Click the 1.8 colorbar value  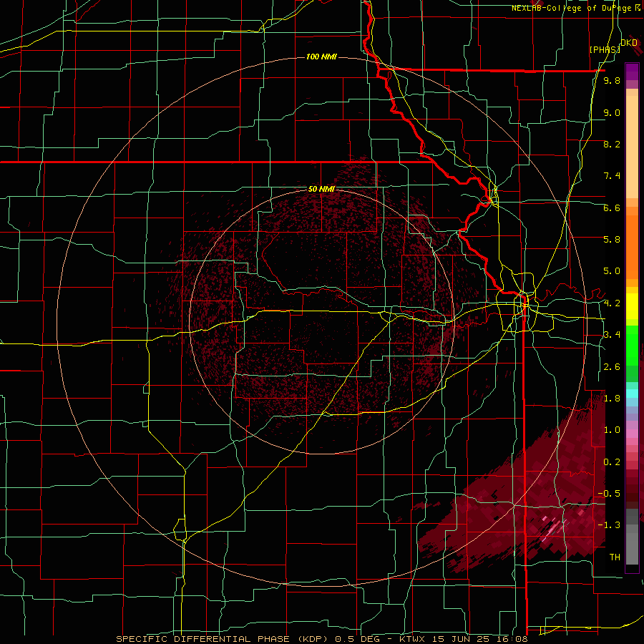click(x=612, y=399)
